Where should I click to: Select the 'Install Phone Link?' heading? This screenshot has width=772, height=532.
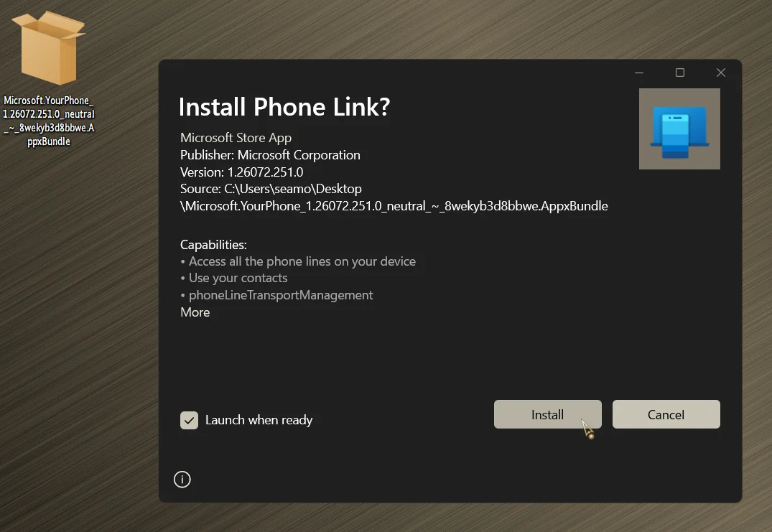(x=284, y=107)
